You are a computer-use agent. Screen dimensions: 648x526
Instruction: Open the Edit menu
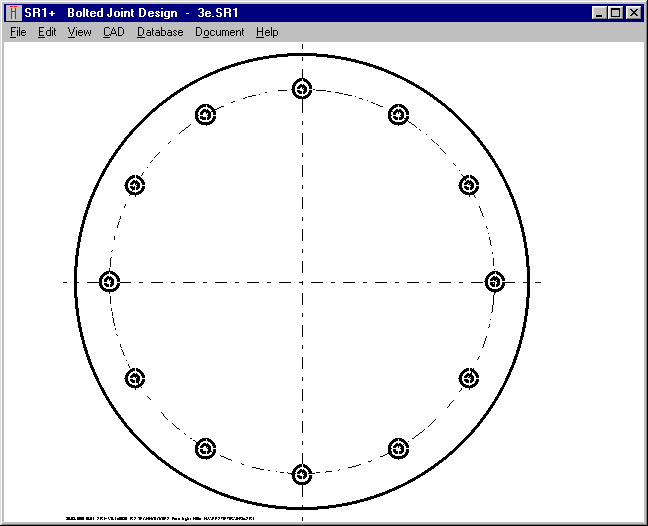click(47, 32)
